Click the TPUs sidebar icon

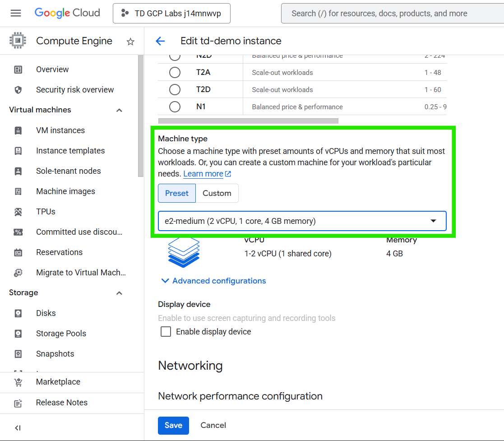coord(18,212)
